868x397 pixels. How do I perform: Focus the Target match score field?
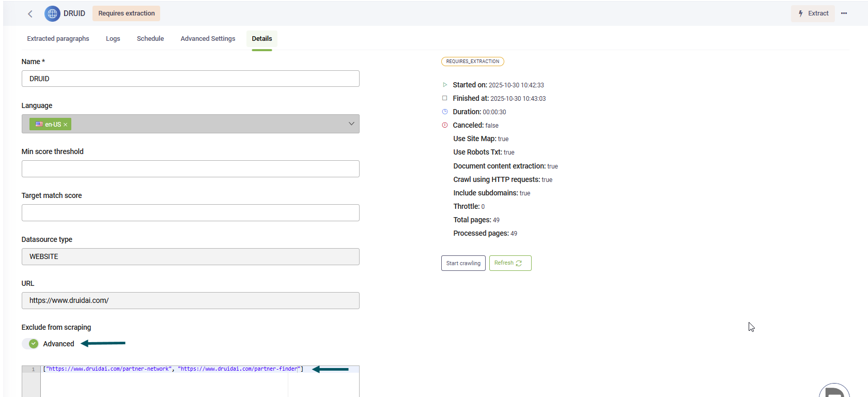190,213
